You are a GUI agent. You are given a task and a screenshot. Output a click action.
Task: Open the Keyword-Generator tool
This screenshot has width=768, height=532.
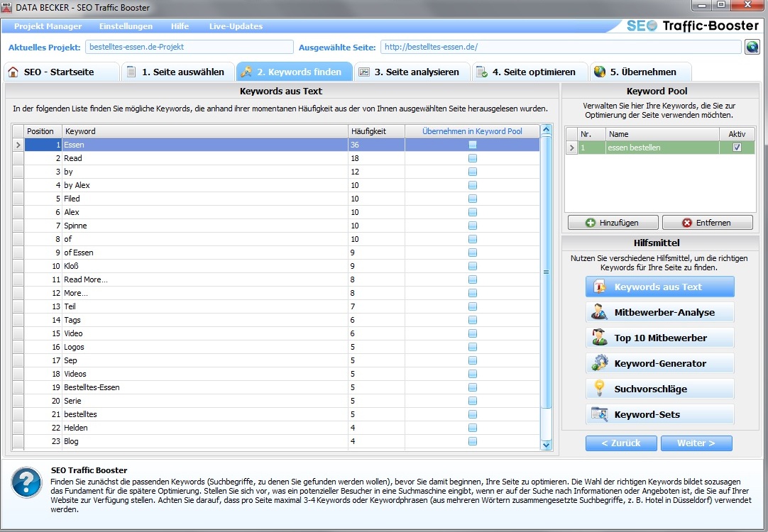pyautogui.click(x=659, y=363)
